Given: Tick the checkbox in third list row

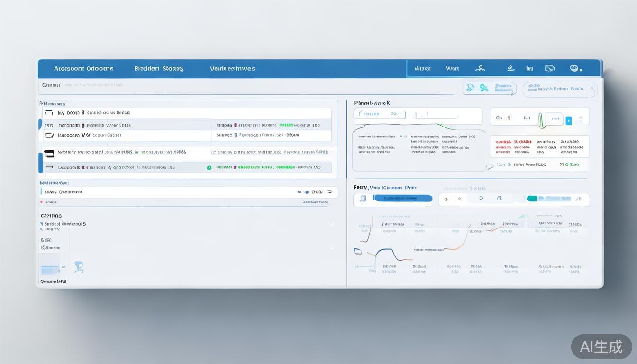Looking at the screenshot, I should 49,135.
